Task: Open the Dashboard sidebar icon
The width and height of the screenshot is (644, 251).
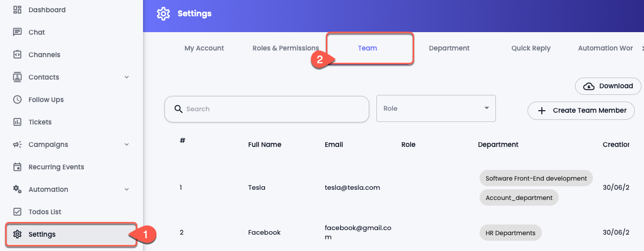Action: 17,10
